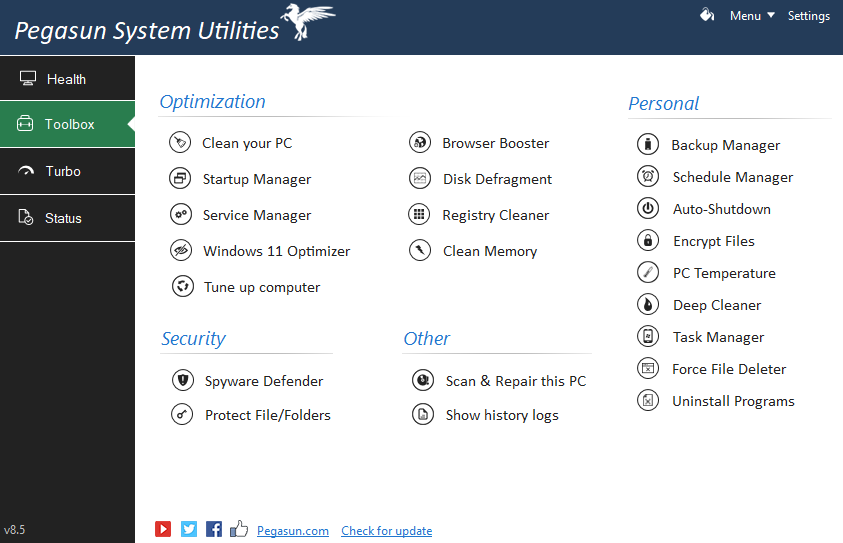
Task: Switch to the Health tab
Action: point(67,79)
